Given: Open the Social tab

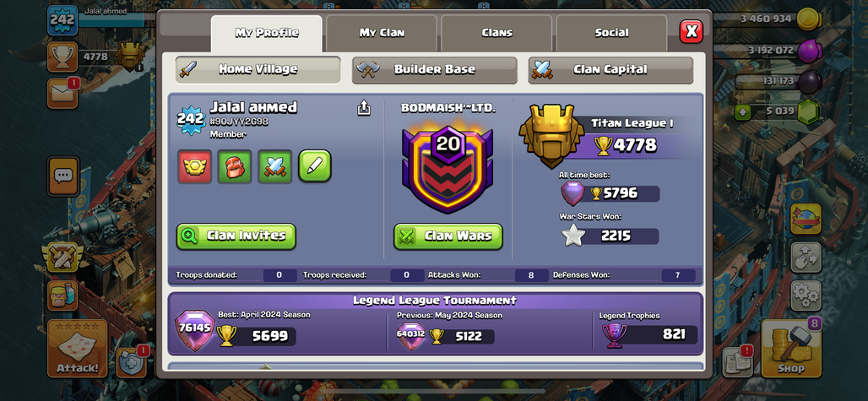Looking at the screenshot, I should click(x=611, y=33).
